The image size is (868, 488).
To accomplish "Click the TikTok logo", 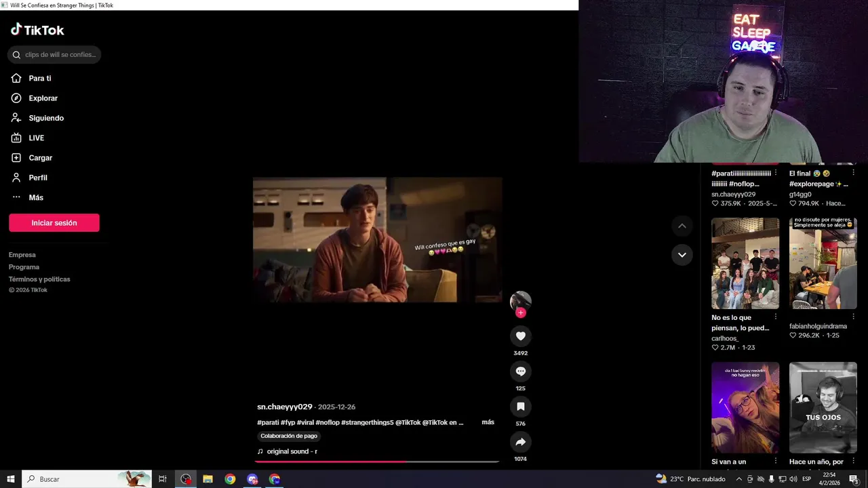I will point(37,30).
